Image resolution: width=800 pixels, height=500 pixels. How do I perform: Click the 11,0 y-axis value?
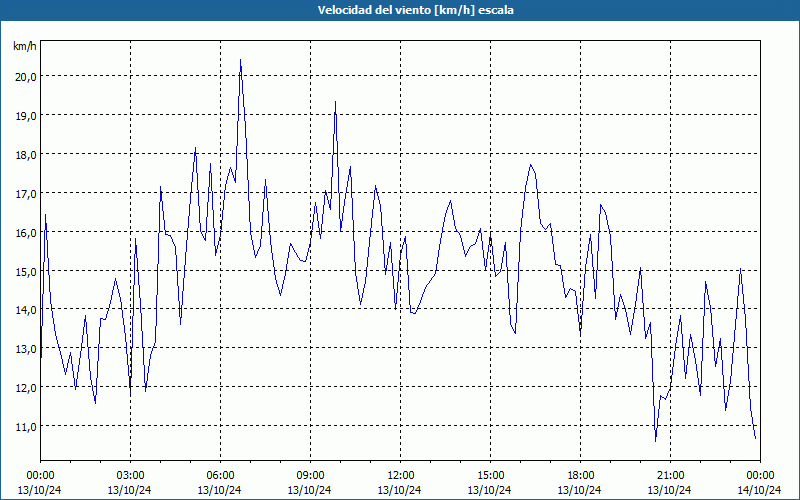[x=26, y=427]
